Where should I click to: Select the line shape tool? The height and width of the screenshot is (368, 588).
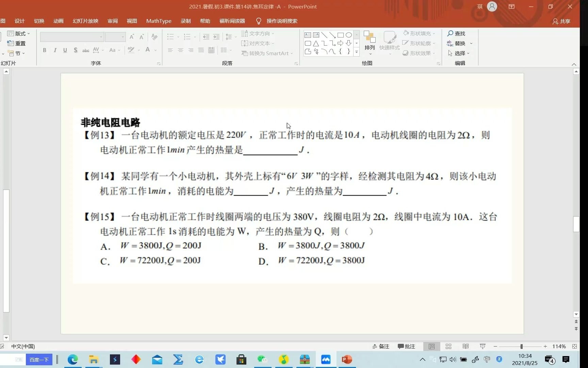pyautogui.click(x=324, y=35)
